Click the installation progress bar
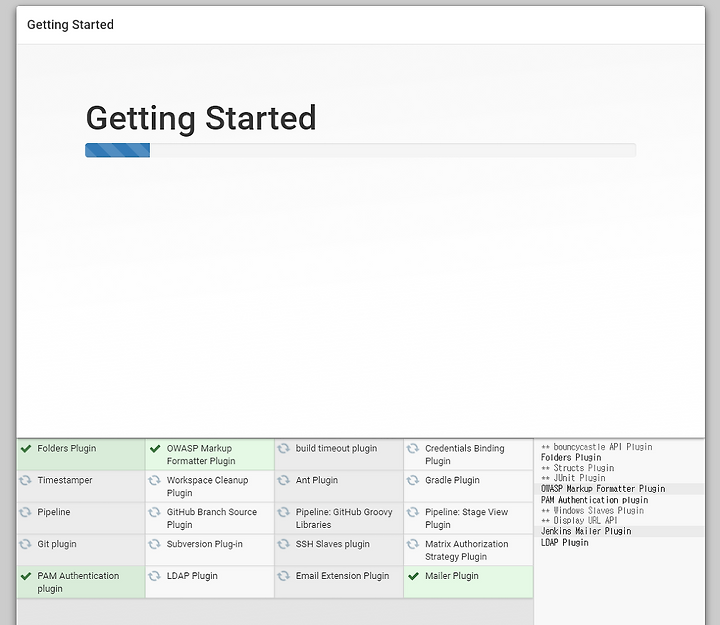This screenshot has width=720, height=625. (360, 150)
